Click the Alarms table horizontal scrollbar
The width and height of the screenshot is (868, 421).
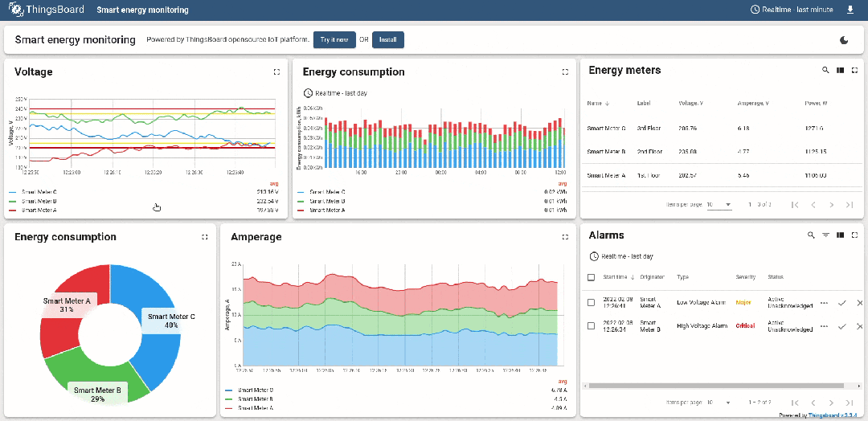[x=707, y=386]
